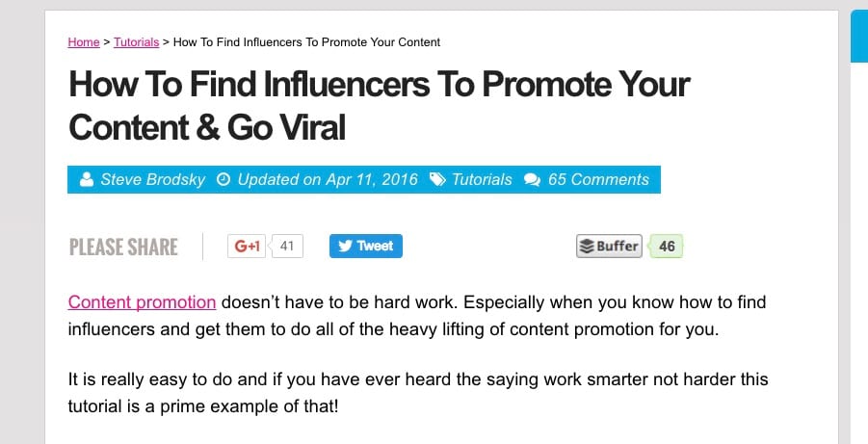Click the Updated on Apr 11, 2016 date
Screen dimensions: 868x444
[x=328, y=179]
